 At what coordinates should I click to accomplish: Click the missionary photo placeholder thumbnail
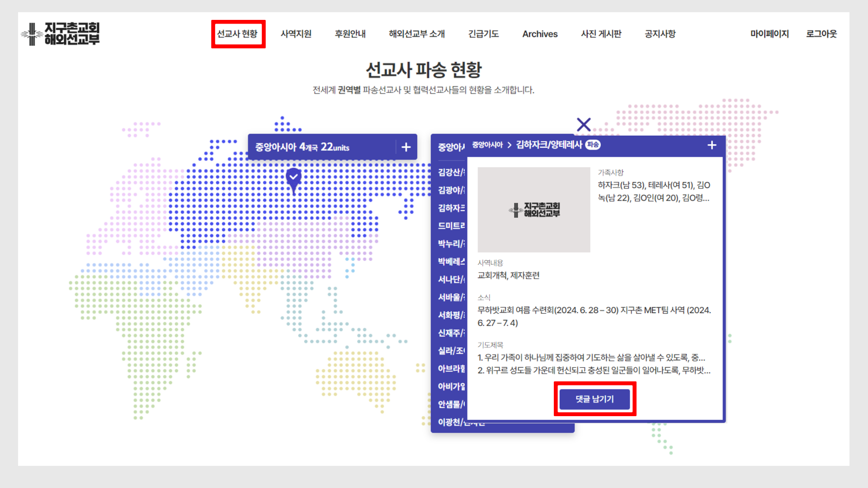pos(533,210)
